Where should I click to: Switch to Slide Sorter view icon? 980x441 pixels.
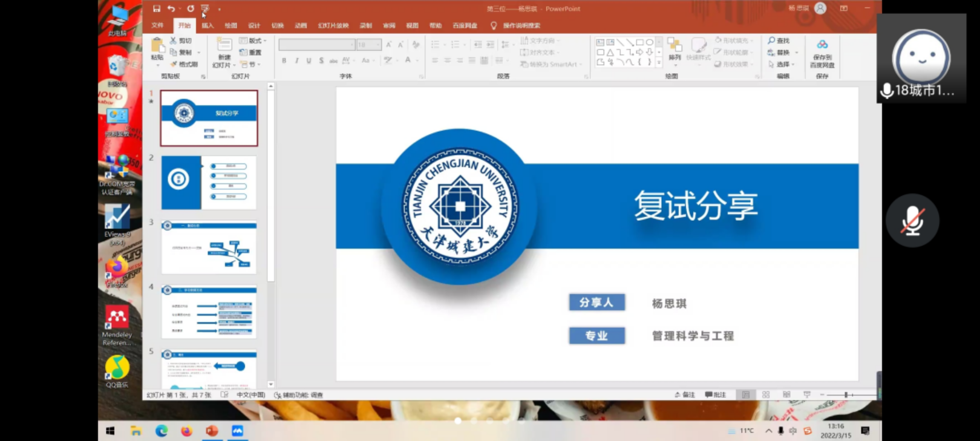click(x=766, y=395)
